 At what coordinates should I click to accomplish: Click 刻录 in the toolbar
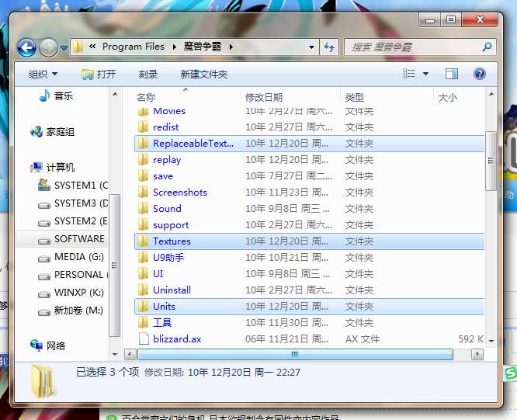[x=147, y=75]
